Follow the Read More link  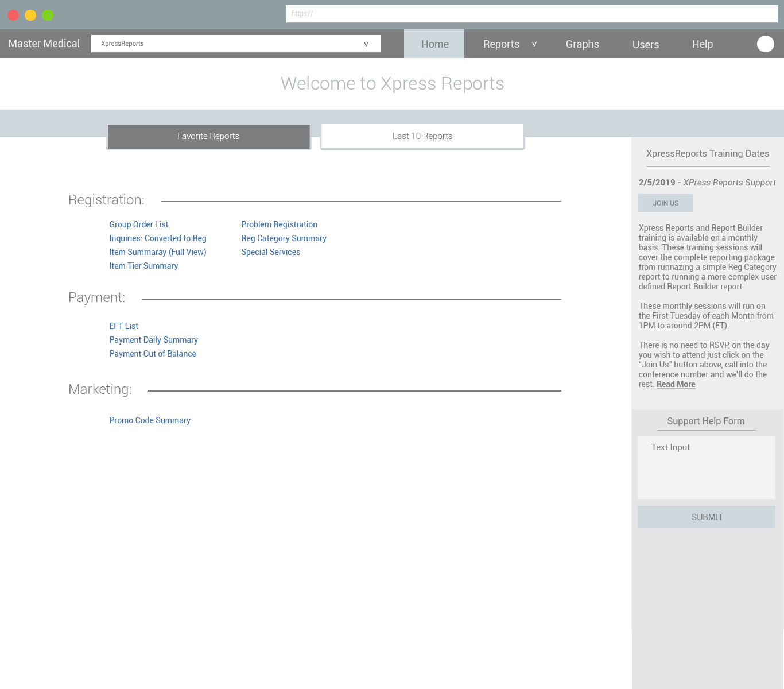[676, 384]
